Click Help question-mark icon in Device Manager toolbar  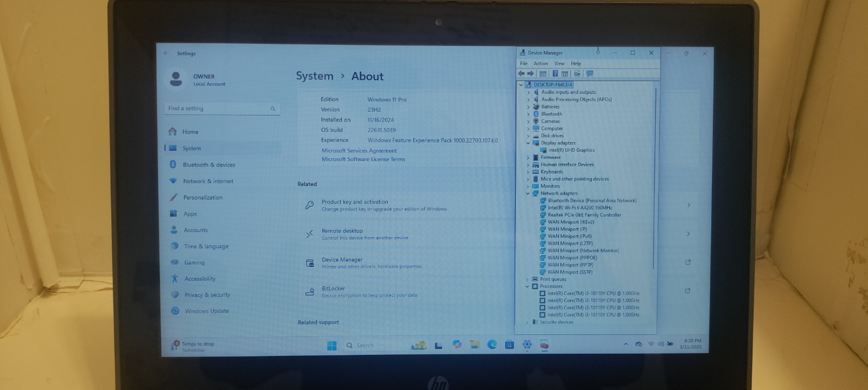tap(555, 74)
